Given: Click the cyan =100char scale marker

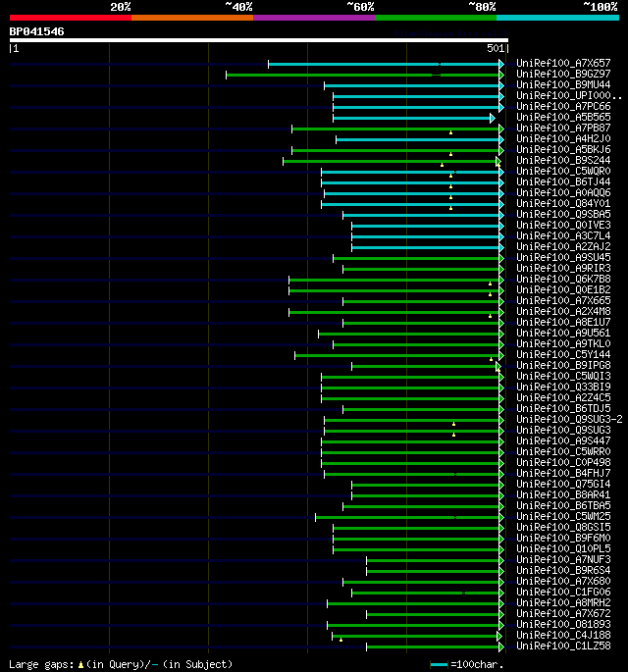Looking at the screenshot, I should 439,665.
